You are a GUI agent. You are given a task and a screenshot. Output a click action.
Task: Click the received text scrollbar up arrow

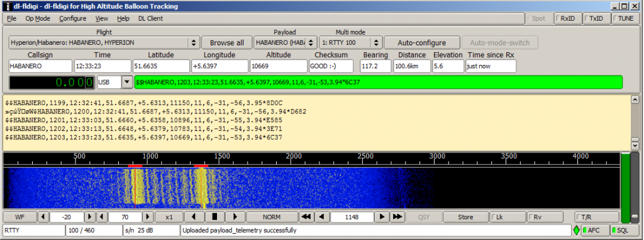click(x=635, y=100)
